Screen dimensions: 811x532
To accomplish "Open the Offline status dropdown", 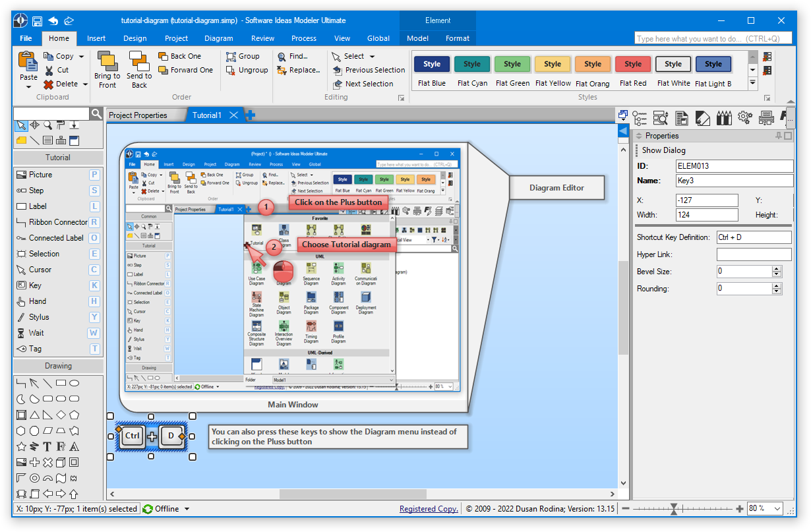I will [x=187, y=509].
